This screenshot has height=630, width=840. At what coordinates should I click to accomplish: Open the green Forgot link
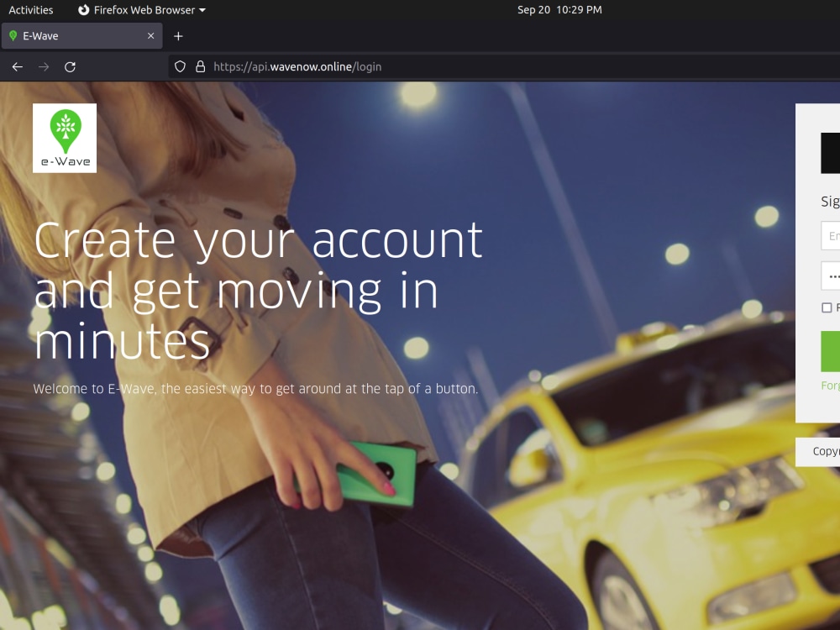[x=831, y=386]
